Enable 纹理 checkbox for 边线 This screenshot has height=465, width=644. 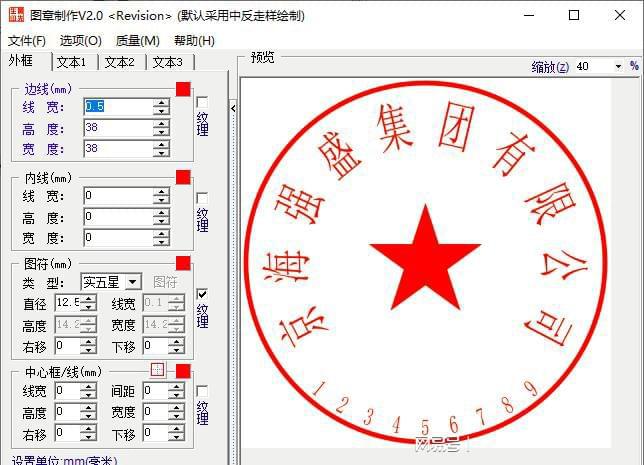202,102
